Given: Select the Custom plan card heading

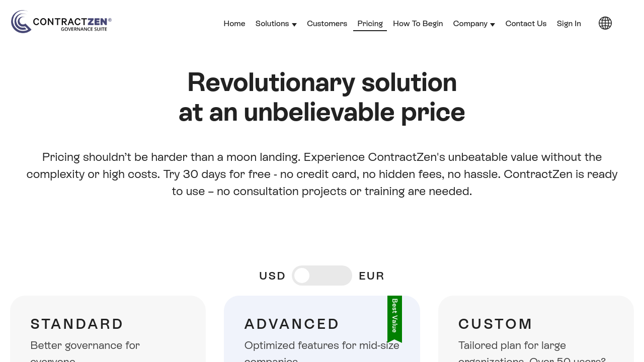Looking at the screenshot, I should click(495, 324).
